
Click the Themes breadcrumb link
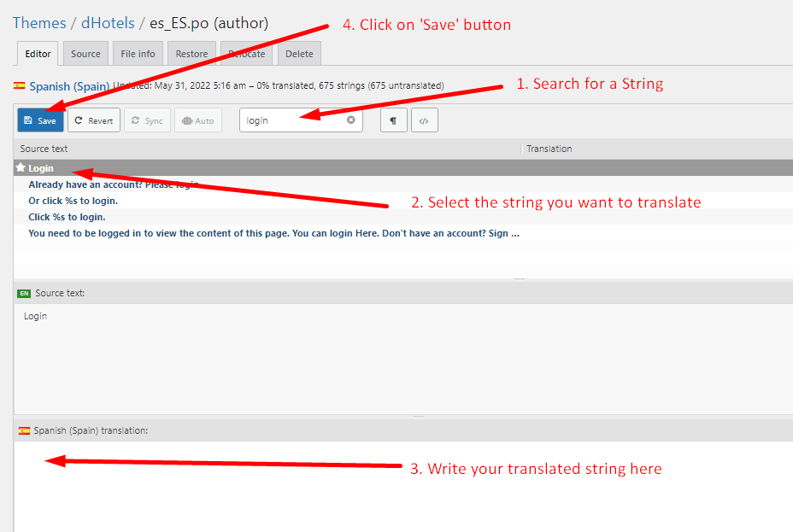click(39, 23)
